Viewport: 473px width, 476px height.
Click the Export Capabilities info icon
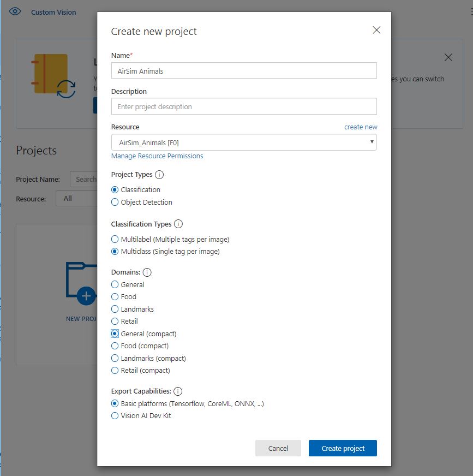178,391
